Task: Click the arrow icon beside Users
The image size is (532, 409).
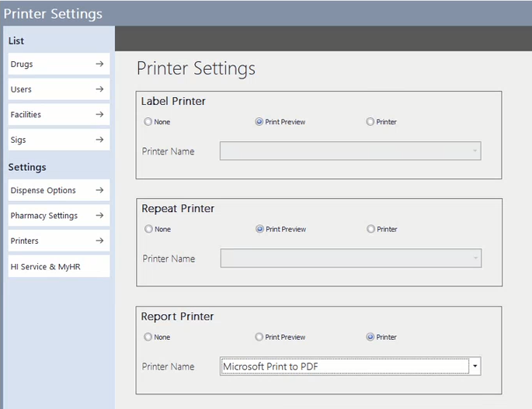Action: pos(99,89)
